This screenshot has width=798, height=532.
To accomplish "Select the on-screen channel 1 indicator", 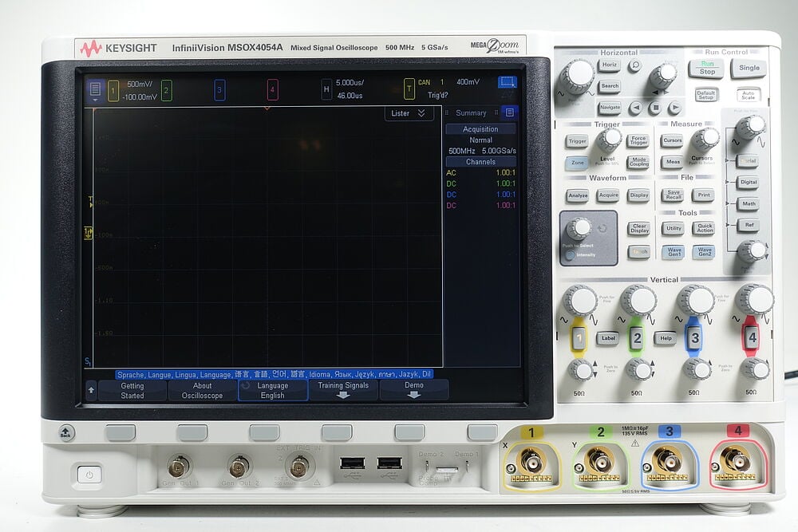I will (x=113, y=89).
